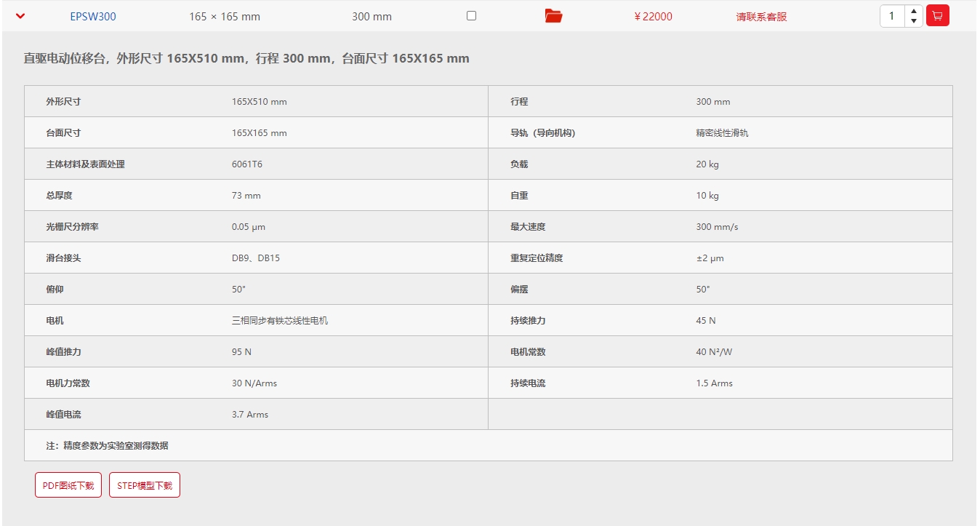Click the 300 mm/s max speed value
The height and width of the screenshot is (526, 980).
717,227
